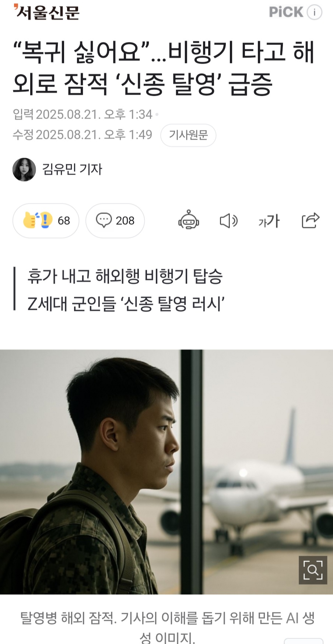Tap the speaker icon to listen to the article

tap(229, 221)
